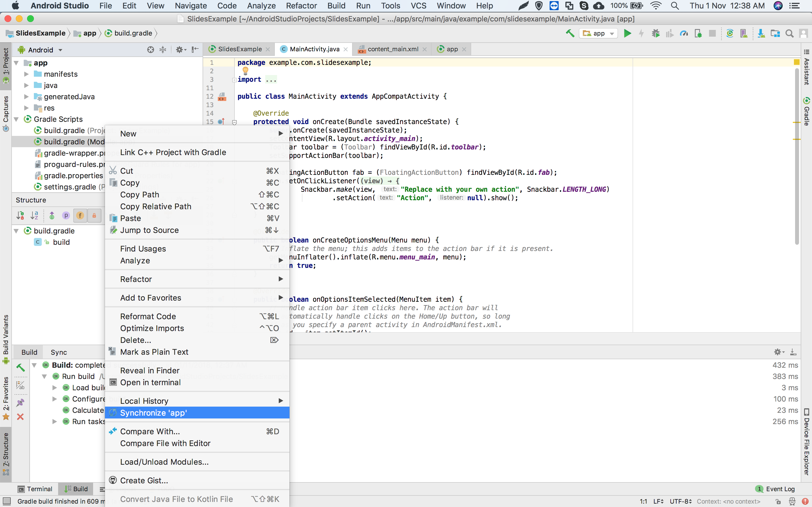Open the app run configuration dropdown
812x507 pixels.
click(599, 33)
